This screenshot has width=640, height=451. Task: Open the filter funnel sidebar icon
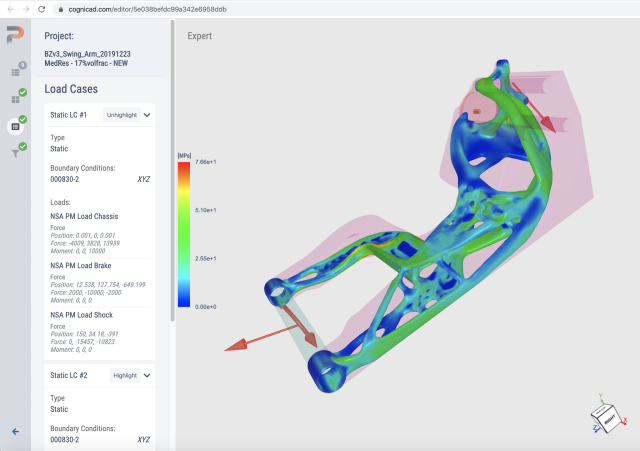pyautogui.click(x=15, y=153)
